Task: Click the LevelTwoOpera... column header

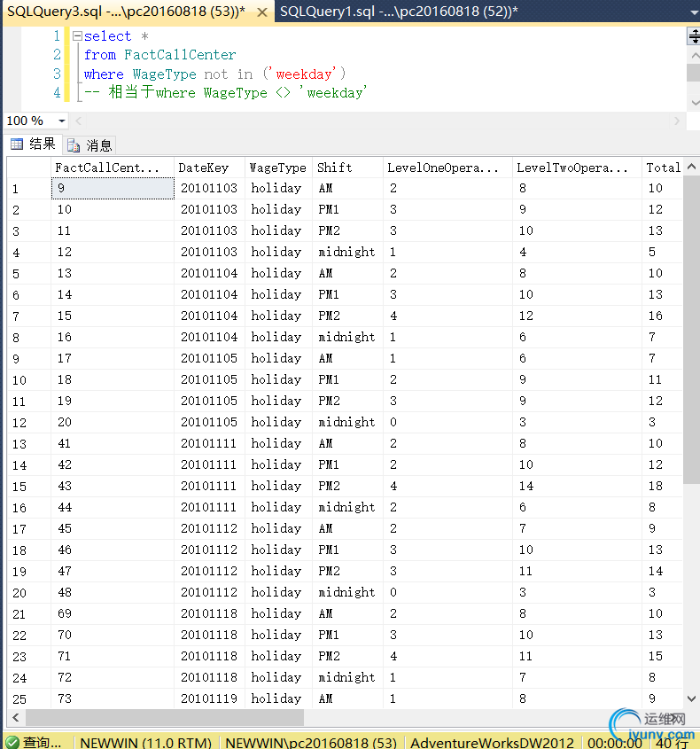Action: pyautogui.click(x=578, y=168)
